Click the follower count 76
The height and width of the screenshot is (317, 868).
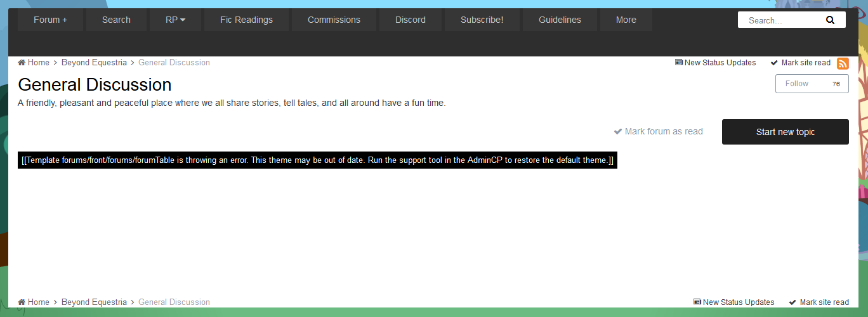(x=836, y=84)
